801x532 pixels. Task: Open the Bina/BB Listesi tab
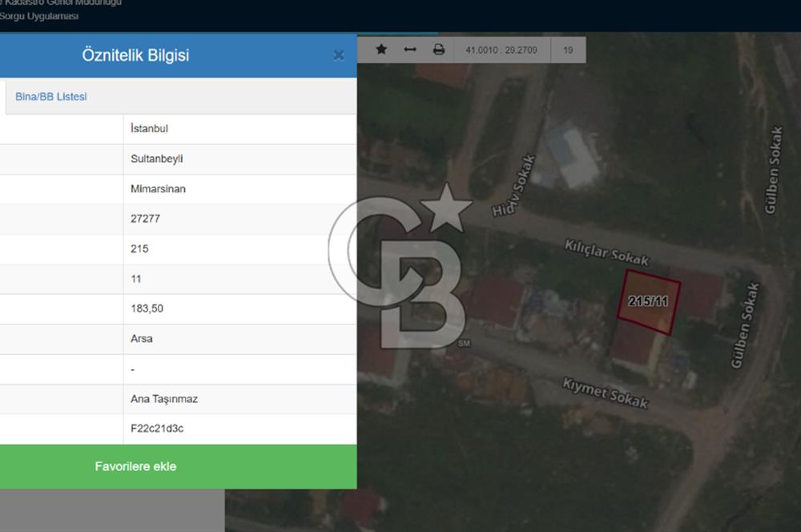pos(51,97)
